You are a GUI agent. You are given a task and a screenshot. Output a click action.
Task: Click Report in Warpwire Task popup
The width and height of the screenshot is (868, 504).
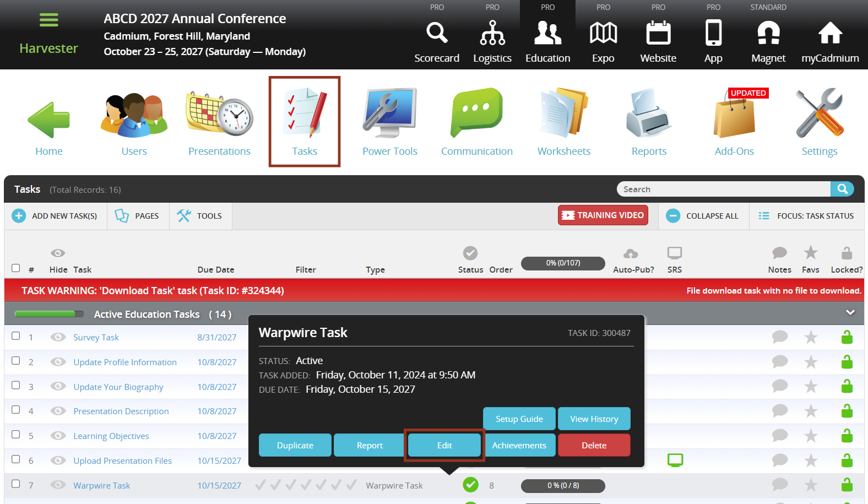(x=370, y=445)
